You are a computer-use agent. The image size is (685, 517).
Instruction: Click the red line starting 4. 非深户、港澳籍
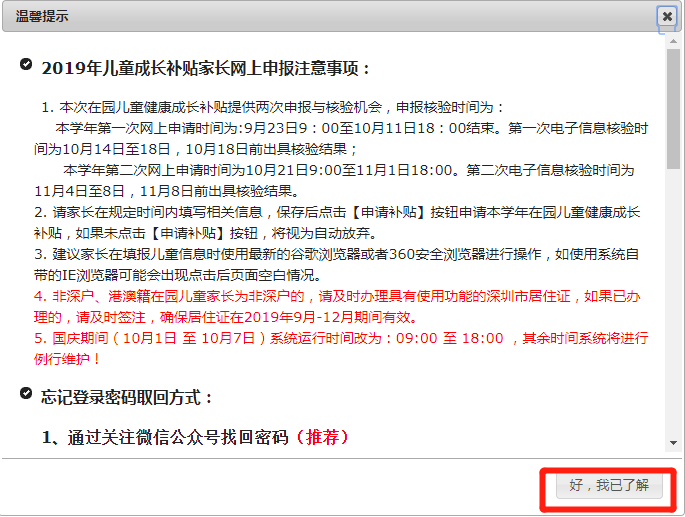point(337,296)
